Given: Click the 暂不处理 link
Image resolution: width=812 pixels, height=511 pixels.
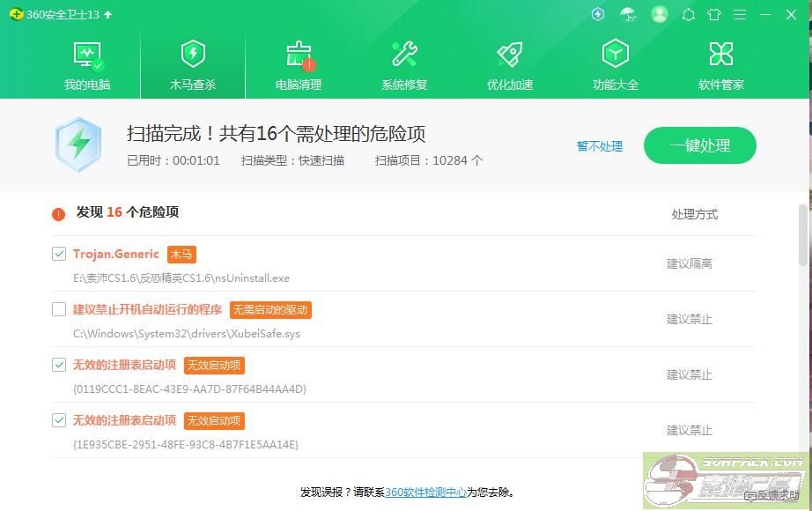Looking at the screenshot, I should pyautogui.click(x=600, y=146).
